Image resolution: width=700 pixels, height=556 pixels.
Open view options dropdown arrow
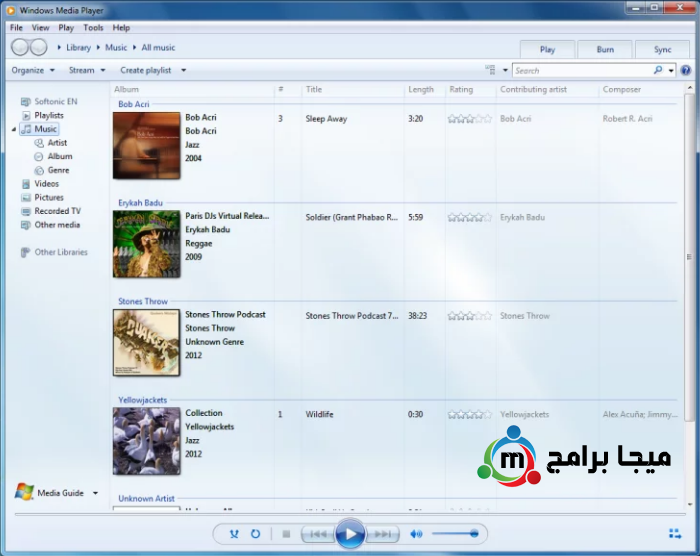coord(505,71)
